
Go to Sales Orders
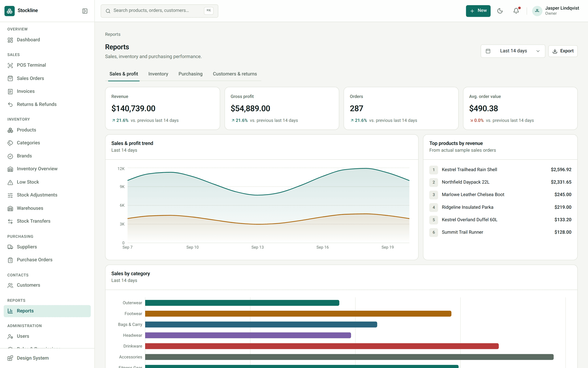pyautogui.click(x=47, y=78)
